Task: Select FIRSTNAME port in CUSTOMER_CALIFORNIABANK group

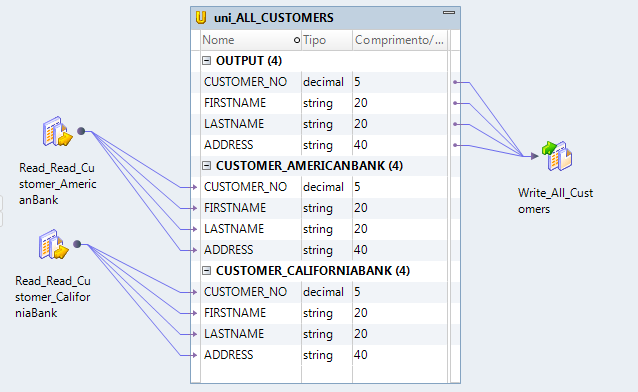Action: [x=235, y=313]
